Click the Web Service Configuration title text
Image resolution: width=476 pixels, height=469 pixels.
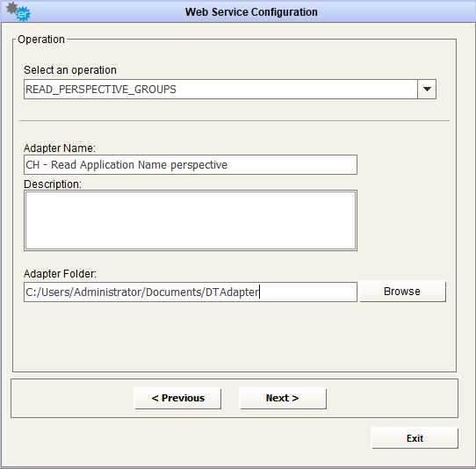[251, 12]
